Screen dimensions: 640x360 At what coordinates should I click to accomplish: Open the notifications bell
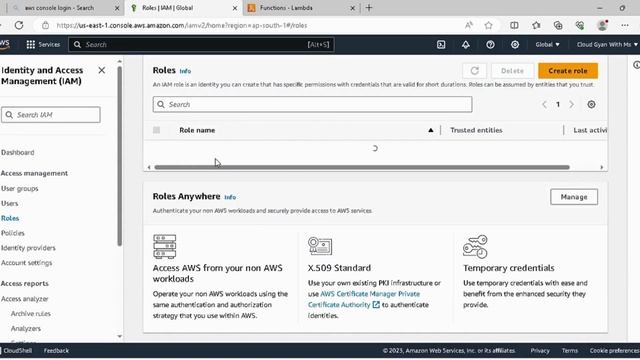point(466,44)
